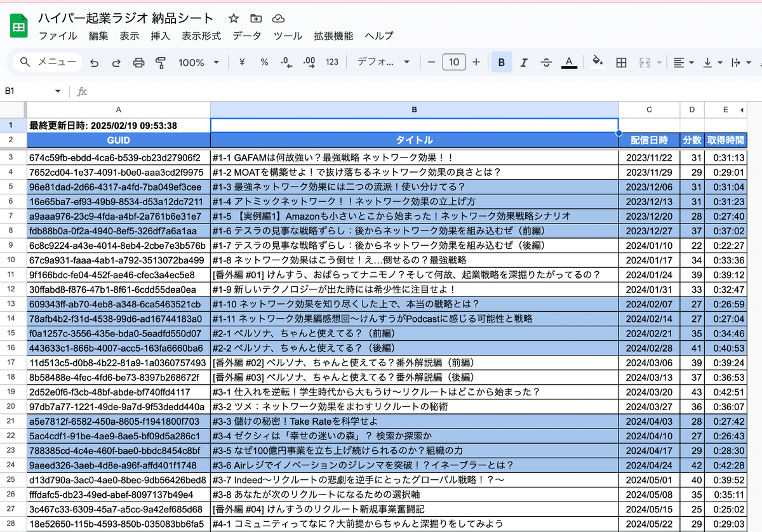Screen dimensions: 762x532
Task: Click time cell 0:42:51
Action: pyautogui.click(x=726, y=392)
